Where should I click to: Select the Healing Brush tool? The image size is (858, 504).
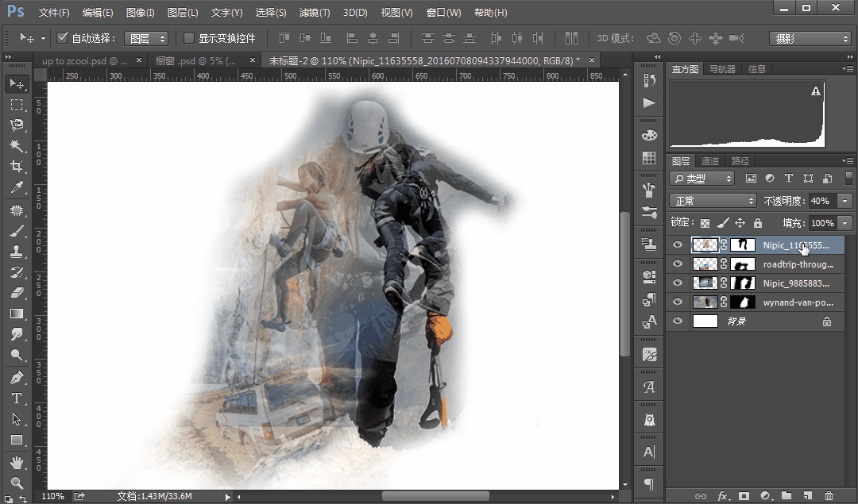[x=17, y=210]
